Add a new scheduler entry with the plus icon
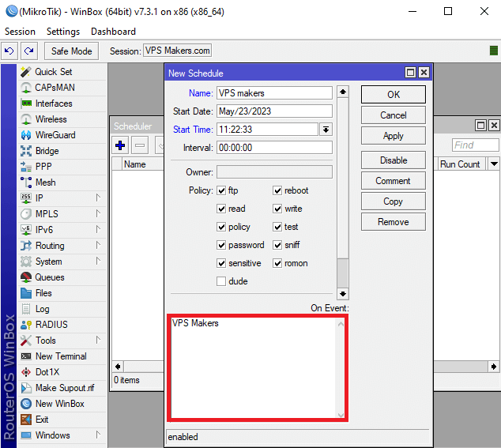501x448 pixels. [120, 145]
